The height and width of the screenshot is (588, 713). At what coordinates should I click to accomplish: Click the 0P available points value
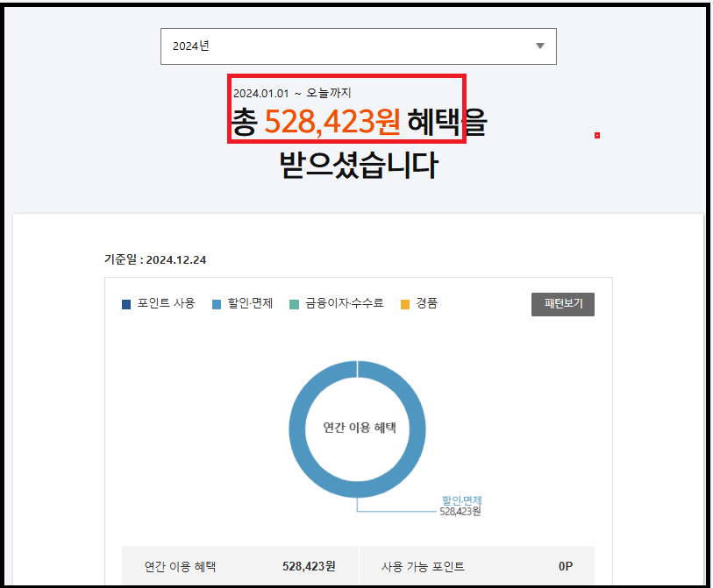coord(565,566)
